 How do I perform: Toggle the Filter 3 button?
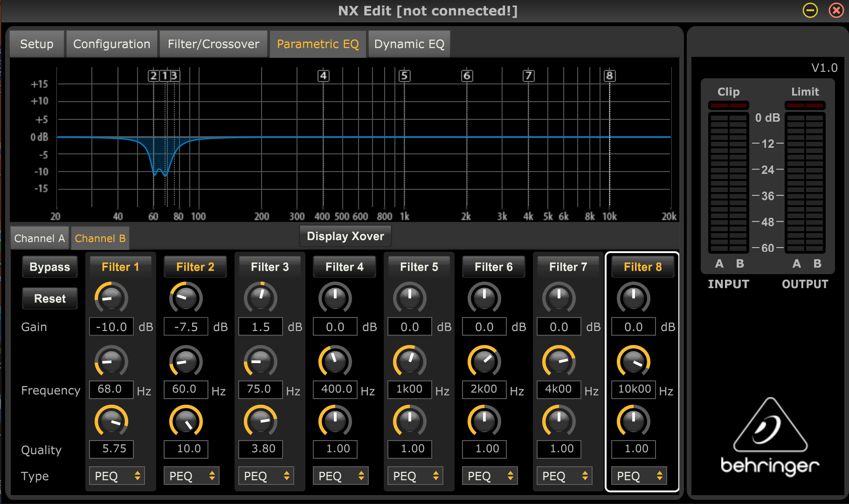[x=270, y=267]
